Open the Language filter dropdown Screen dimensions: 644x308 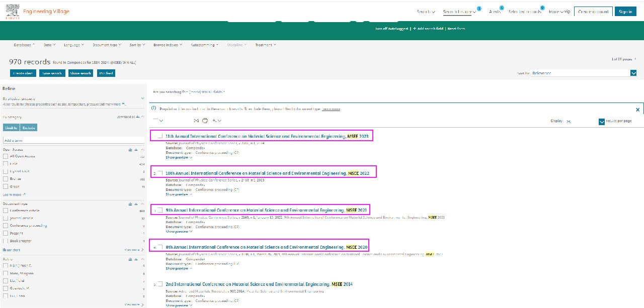pos(74,45)
